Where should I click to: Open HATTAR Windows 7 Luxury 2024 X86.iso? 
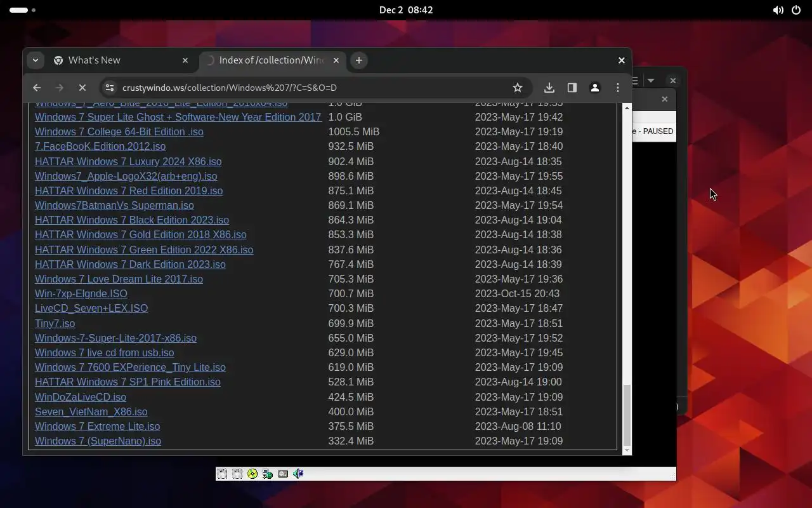click(128, 161)
